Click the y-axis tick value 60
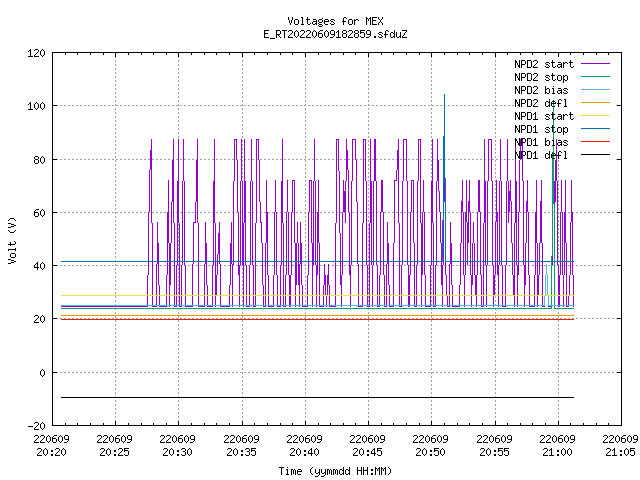 [x=39, y=213]
